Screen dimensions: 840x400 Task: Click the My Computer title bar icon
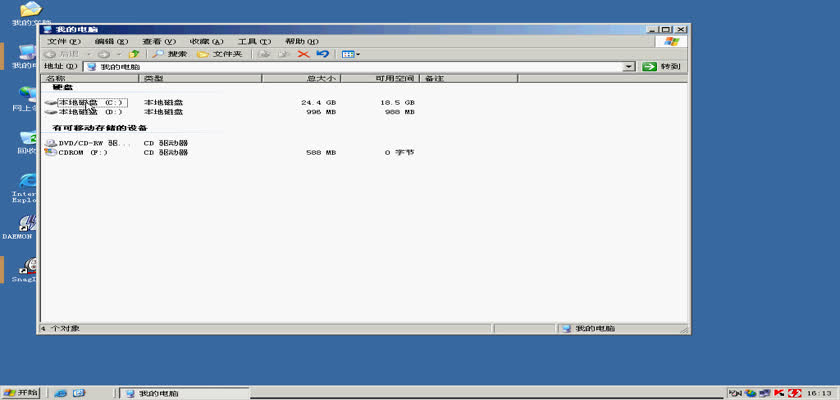[47, 29]
